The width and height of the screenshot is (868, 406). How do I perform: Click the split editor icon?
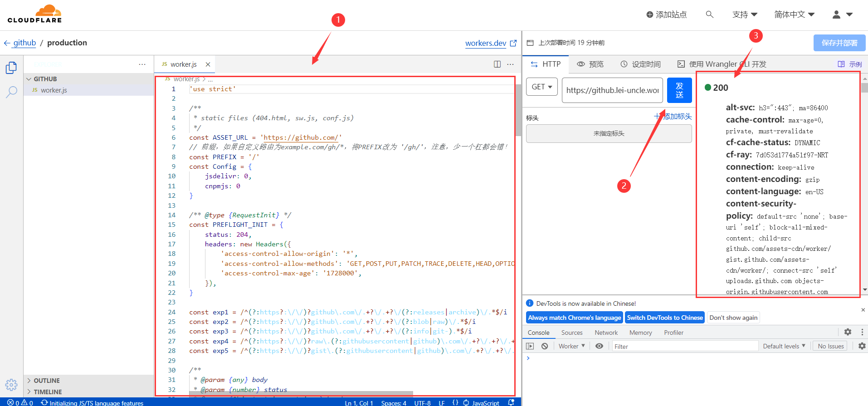point(497,64)
